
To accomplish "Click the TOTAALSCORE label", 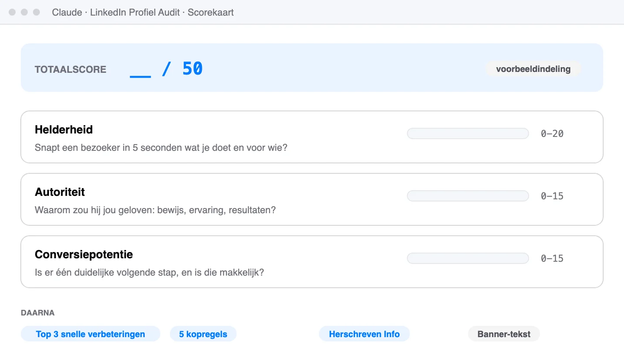I will [70, 69].
